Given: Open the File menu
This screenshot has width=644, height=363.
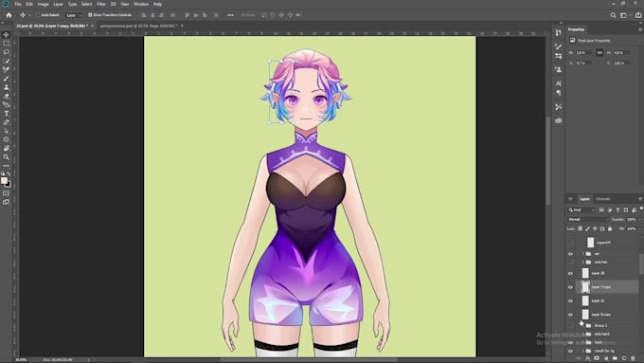Looking at the screenshot, I should pos(18,4).
